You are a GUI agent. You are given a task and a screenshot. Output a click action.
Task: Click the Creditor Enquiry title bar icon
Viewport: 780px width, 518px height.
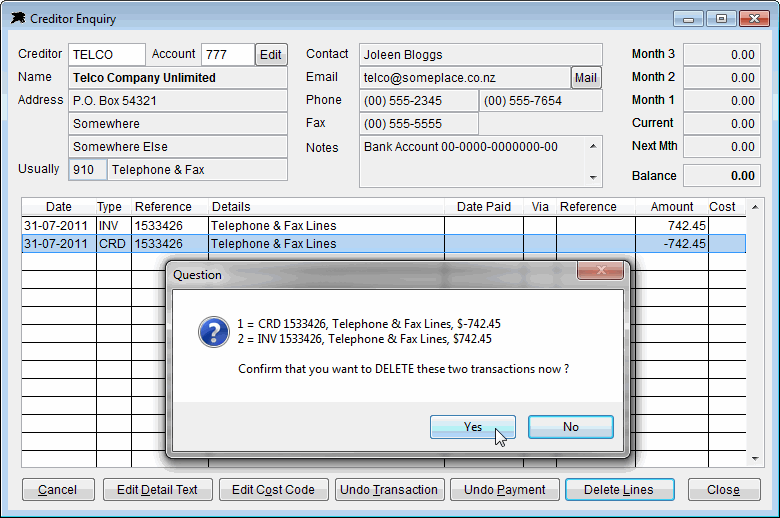(x=17, y=18)
